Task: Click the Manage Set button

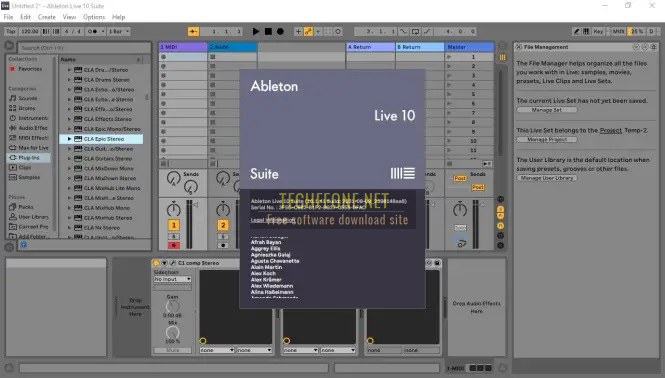Action: [547, 110]
